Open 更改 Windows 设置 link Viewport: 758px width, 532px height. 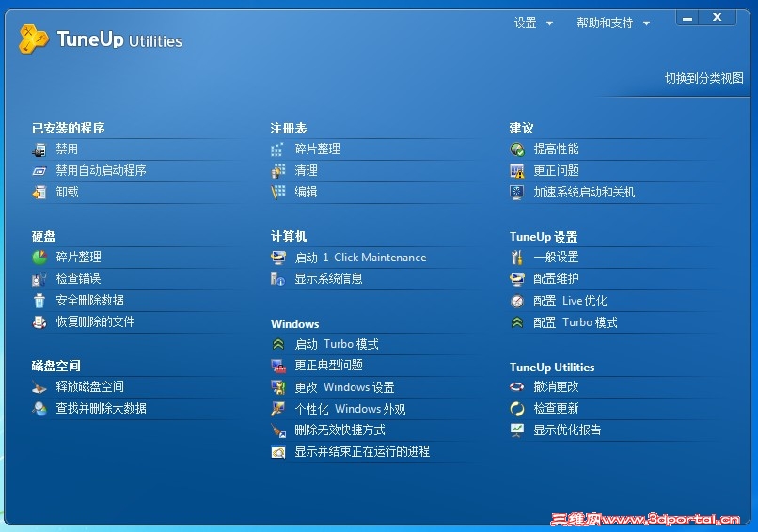(345, 387)
